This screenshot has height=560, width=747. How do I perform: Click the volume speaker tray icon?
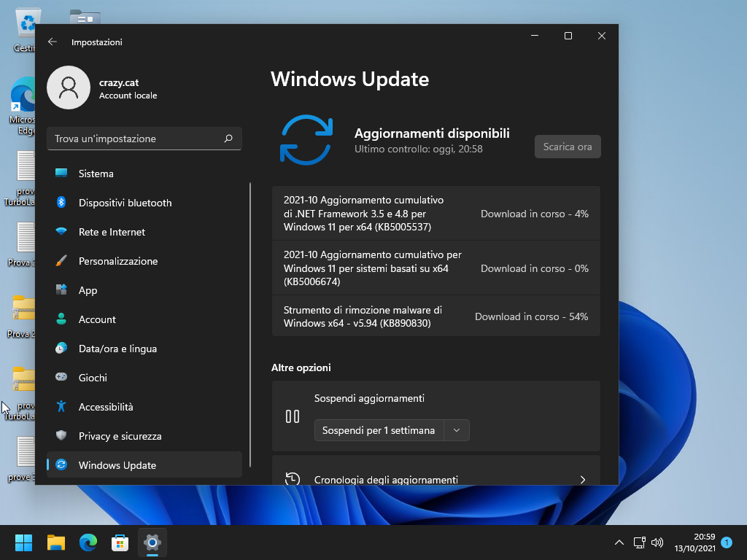pyautogui.click(x=657, y=542)
